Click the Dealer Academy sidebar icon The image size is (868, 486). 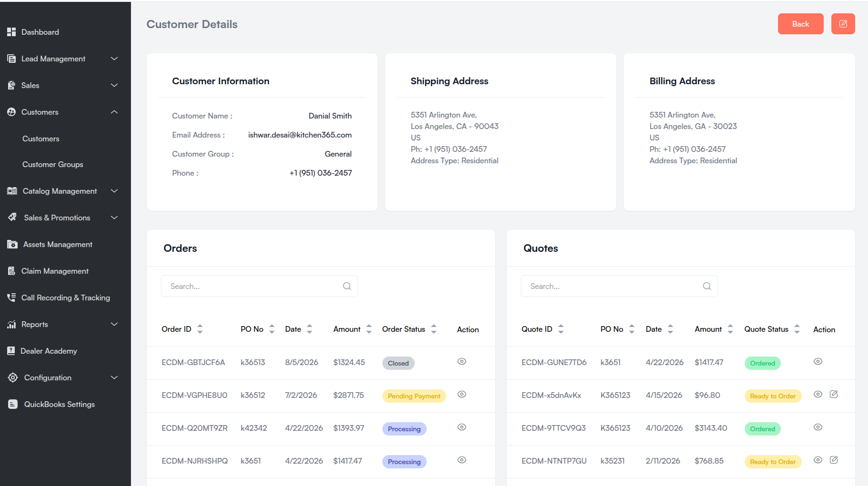[11, 351]
